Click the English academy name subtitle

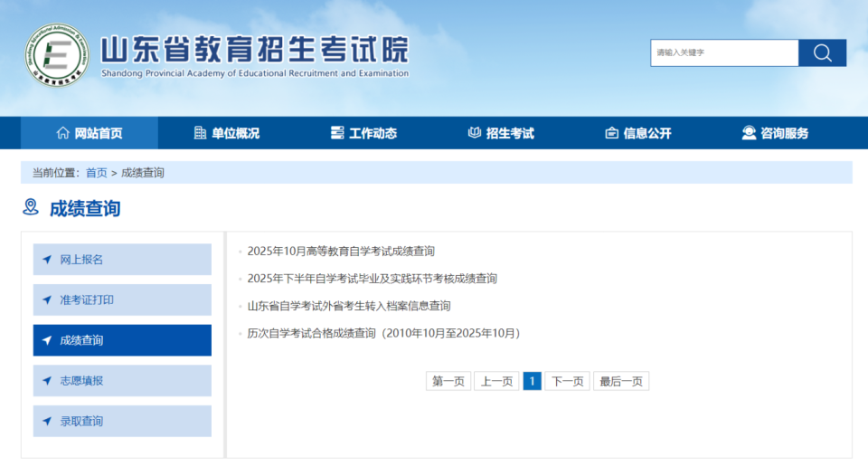[255, 73]
